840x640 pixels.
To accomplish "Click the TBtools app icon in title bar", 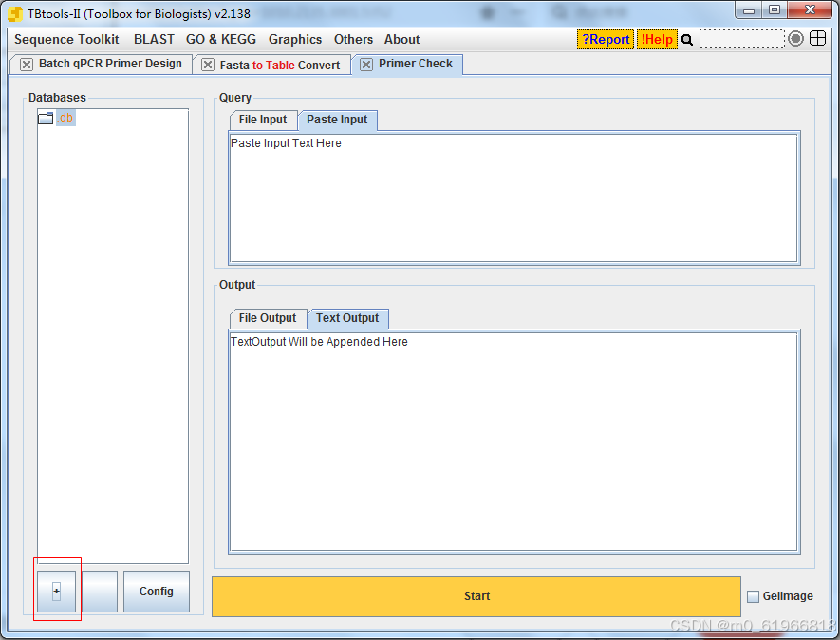I will pos(15,14).
